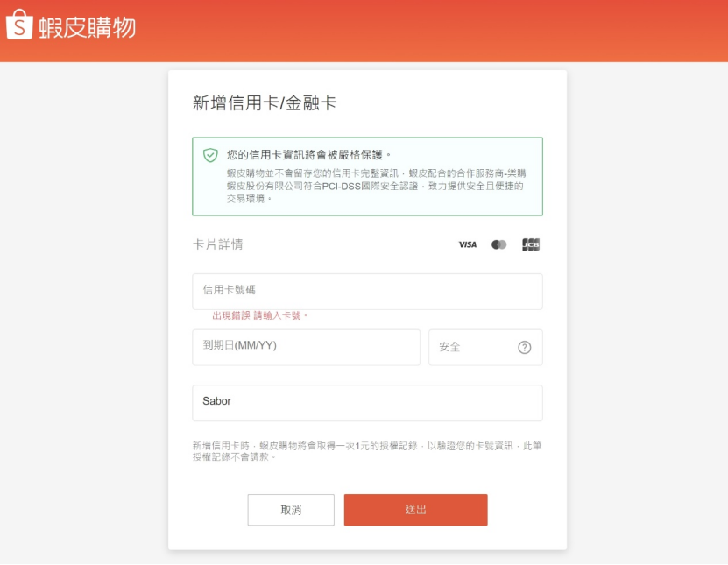Focus the 安全 security code field

coord(485,347)
